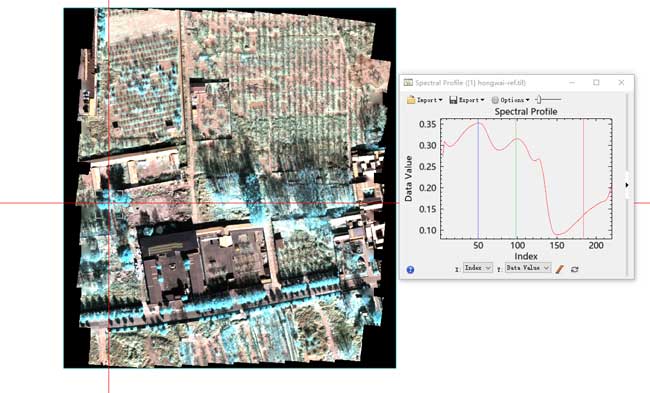Image resolution: width=650 pixels, height=393 pixels.
Task: Click the Import folder icon
Action: pos(411,100)
